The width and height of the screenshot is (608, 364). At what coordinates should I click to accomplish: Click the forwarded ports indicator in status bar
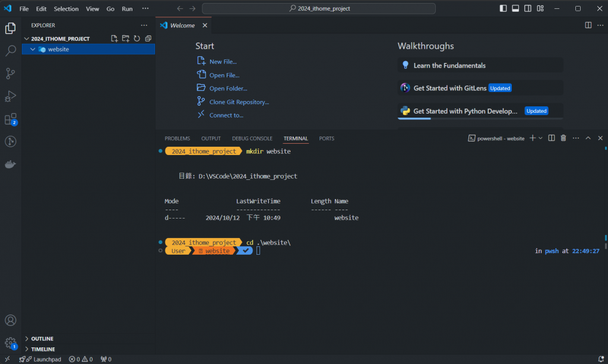click(x=106, y=359)
